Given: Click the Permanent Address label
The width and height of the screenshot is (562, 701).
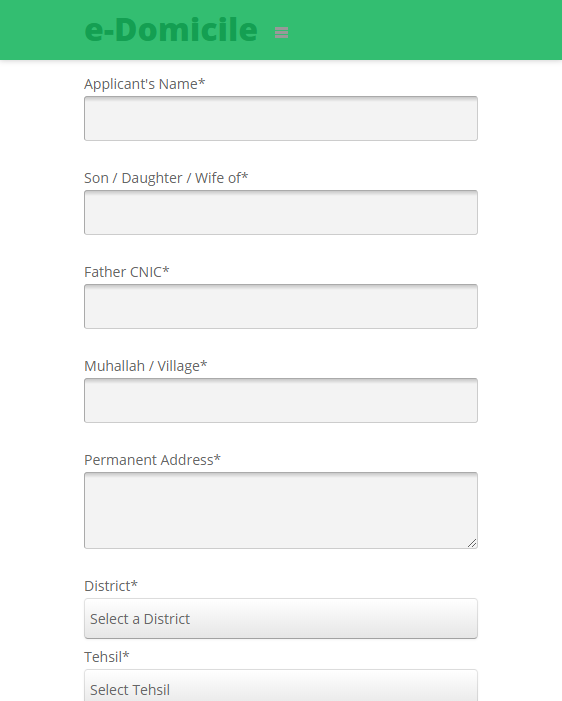Looking at the screenshot, I should pyautogui.click(x=152, y=460).
